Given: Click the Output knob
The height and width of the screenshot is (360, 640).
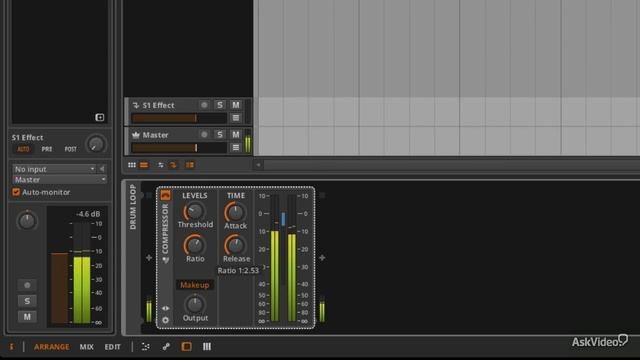Looking at the screenshot, I should pyautogui.click(x=195, y=304).
